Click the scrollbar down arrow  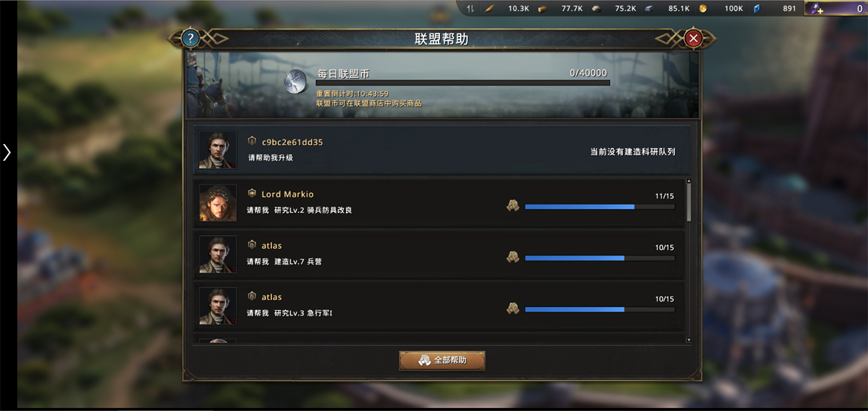click(x=689, y=340)
